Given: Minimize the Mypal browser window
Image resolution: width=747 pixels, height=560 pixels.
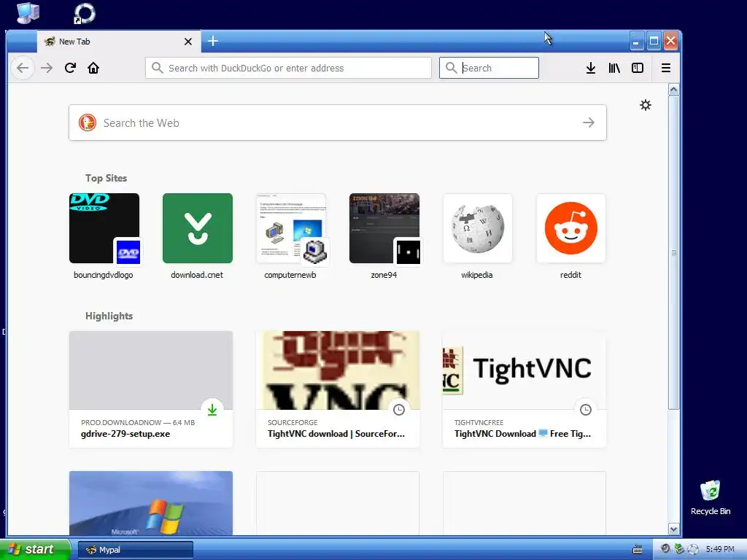Looking at the screenshot, I should click(636, 42).
